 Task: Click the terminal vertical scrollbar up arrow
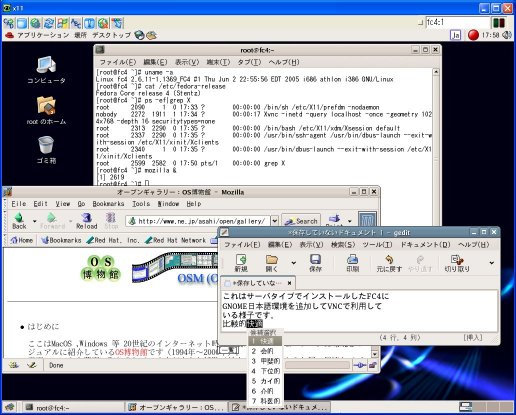[436, 72]
